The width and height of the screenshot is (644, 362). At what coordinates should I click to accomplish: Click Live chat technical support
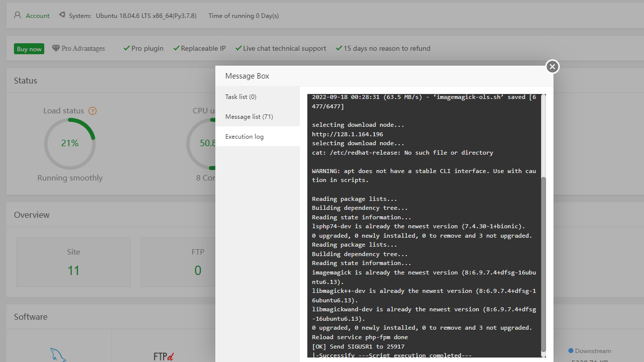[284, 48]
